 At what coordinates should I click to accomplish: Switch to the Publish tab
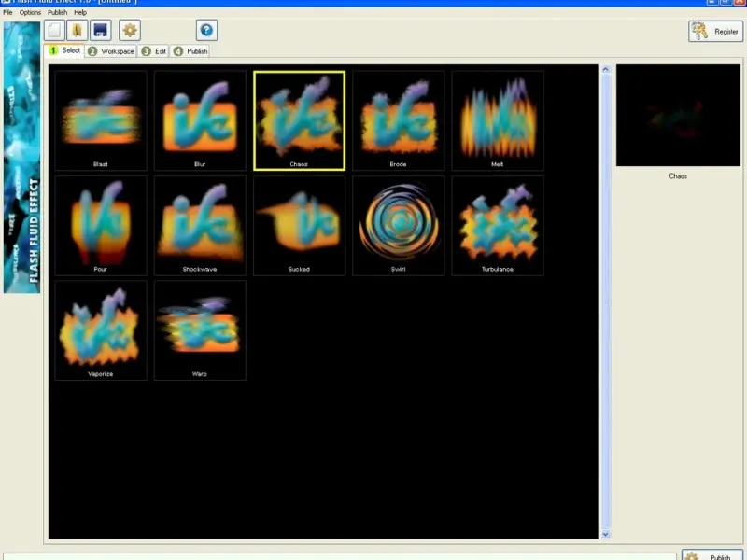point(190,51)
